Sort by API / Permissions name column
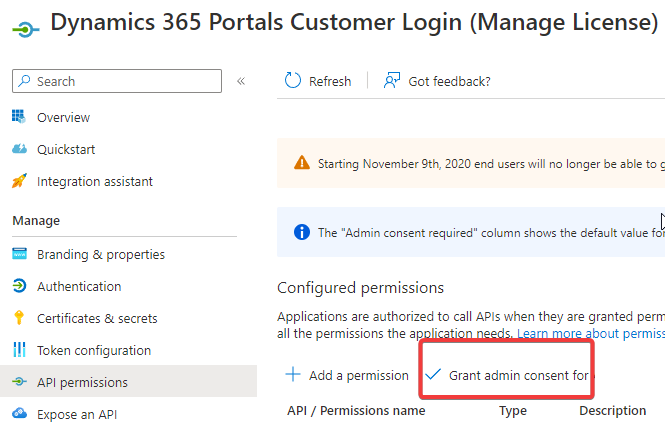The image size is (665, 426). [355, 410]
